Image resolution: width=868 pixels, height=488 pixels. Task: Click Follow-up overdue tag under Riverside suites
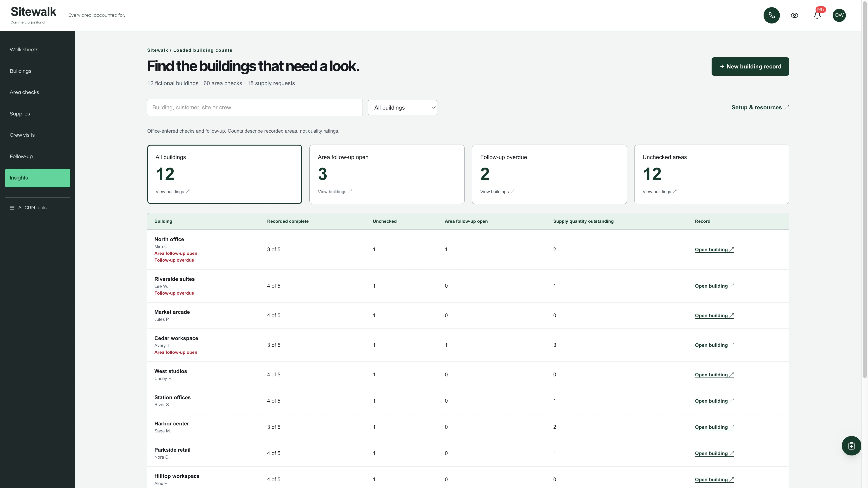click(x=174, y=293)
